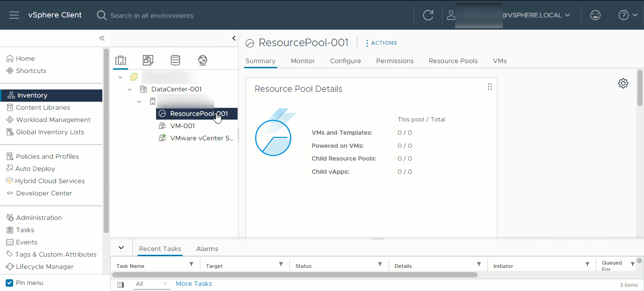Select the Storage view icon

point(175,60)
